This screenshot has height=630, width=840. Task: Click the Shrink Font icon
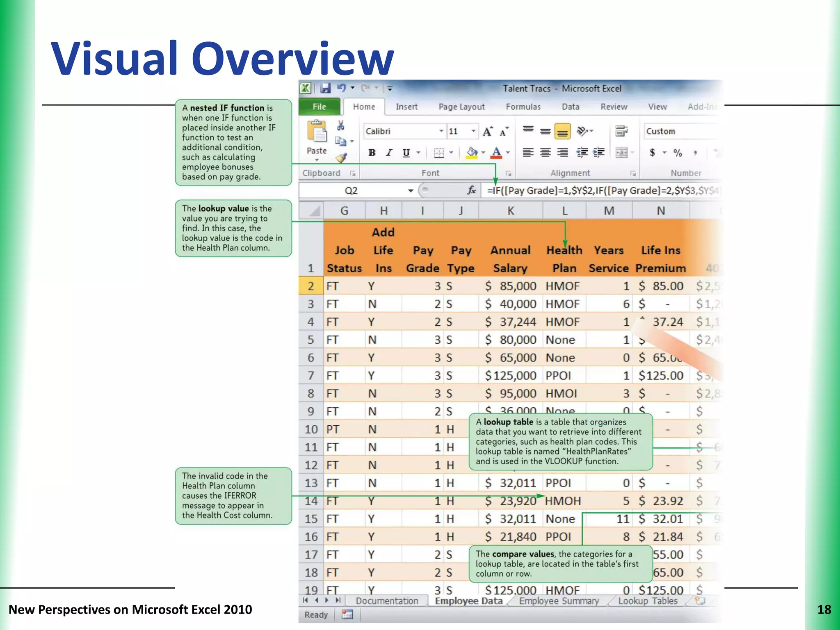[x=504, y=131]
